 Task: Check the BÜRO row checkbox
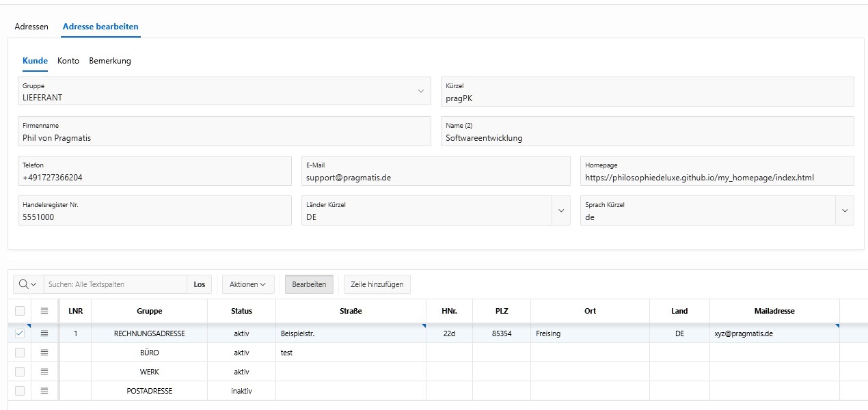20,353
